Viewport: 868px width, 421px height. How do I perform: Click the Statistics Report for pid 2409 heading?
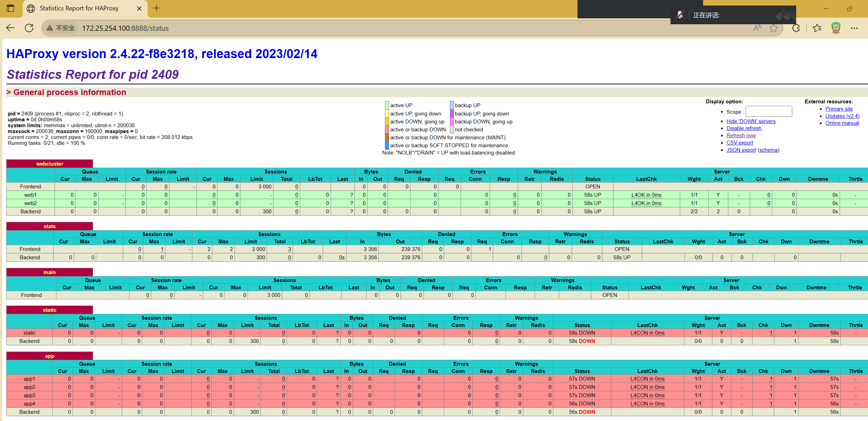point(93,75)
